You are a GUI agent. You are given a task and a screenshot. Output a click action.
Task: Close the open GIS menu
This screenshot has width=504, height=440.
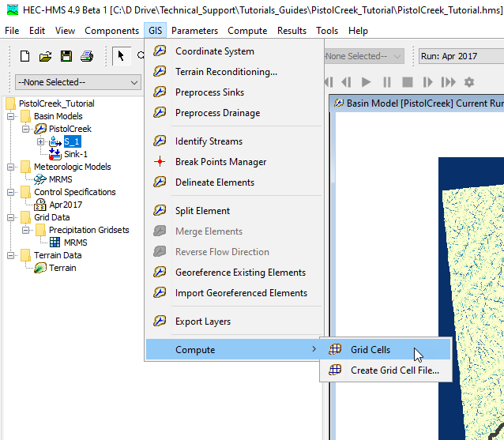point(156,31)
